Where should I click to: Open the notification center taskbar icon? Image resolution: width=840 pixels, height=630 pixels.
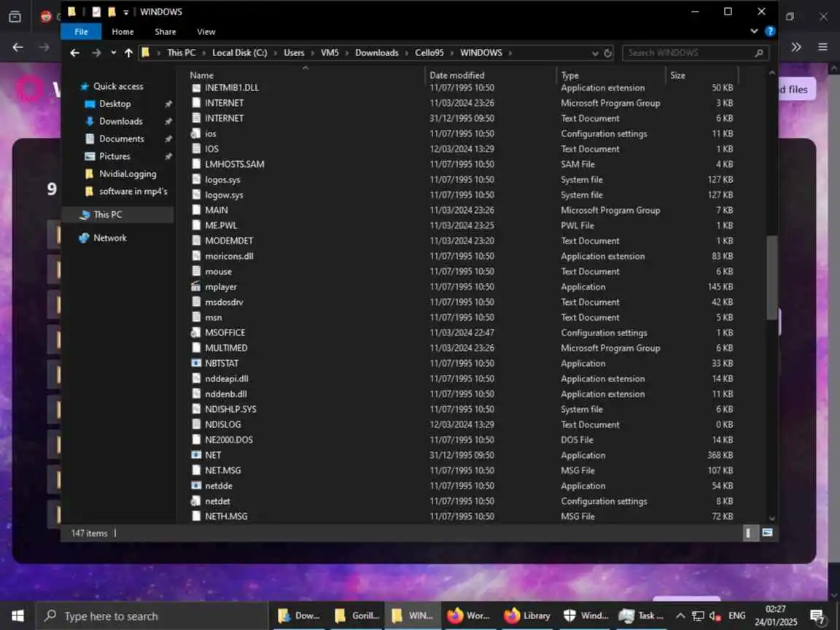(817, 617)
